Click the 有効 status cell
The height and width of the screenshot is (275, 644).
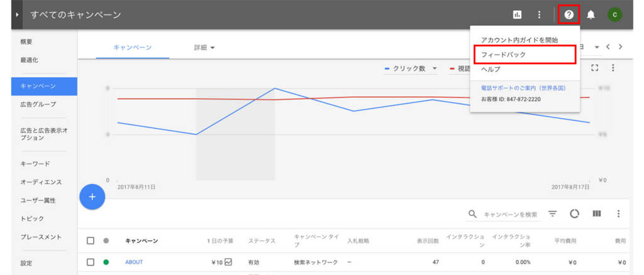254,262
